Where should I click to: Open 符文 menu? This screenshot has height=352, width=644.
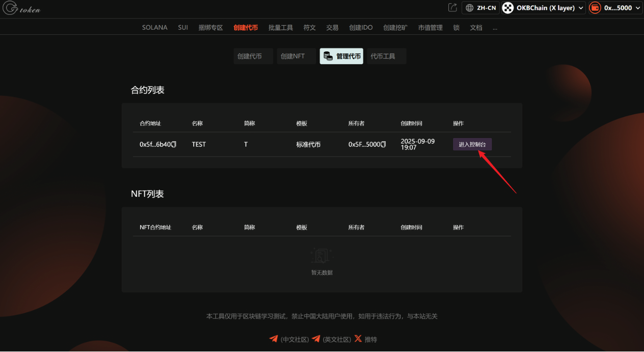coord(310,28)
